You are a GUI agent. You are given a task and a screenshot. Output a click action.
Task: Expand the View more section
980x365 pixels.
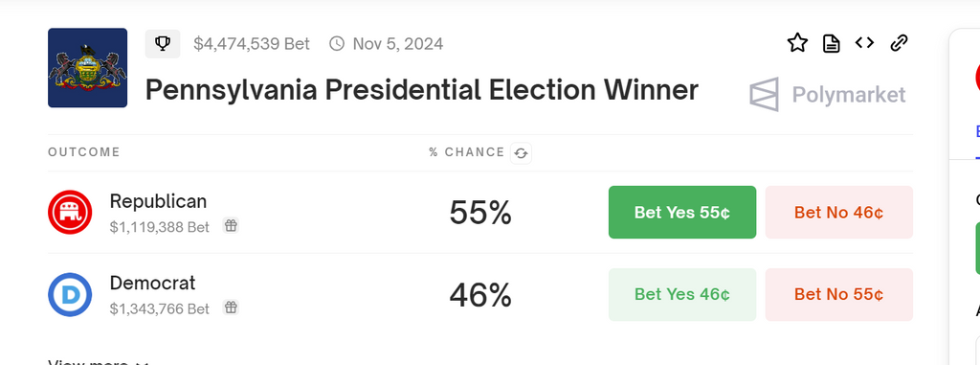pyautogui.click(x=98, y=362)
